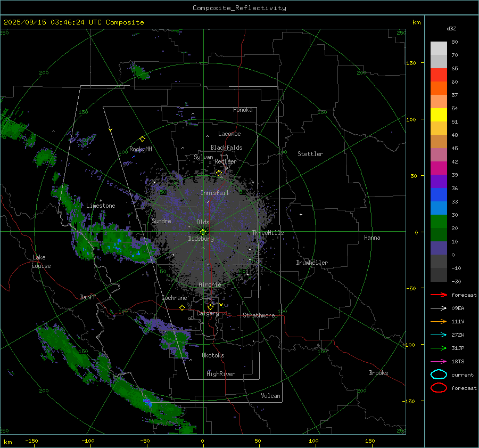Click the yellow diamond marker near RedDeer
Screen dimensions: 479x448
[x=219, y=173]
